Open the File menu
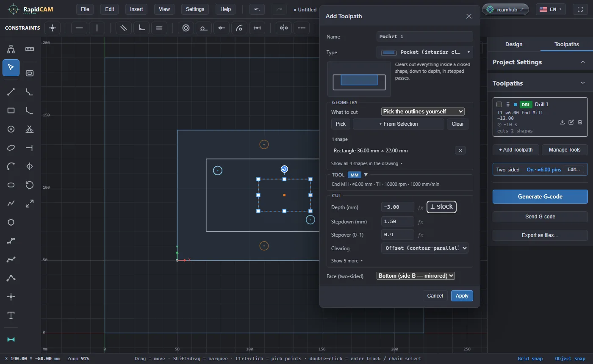593x364 pixels. click(85, 9)
